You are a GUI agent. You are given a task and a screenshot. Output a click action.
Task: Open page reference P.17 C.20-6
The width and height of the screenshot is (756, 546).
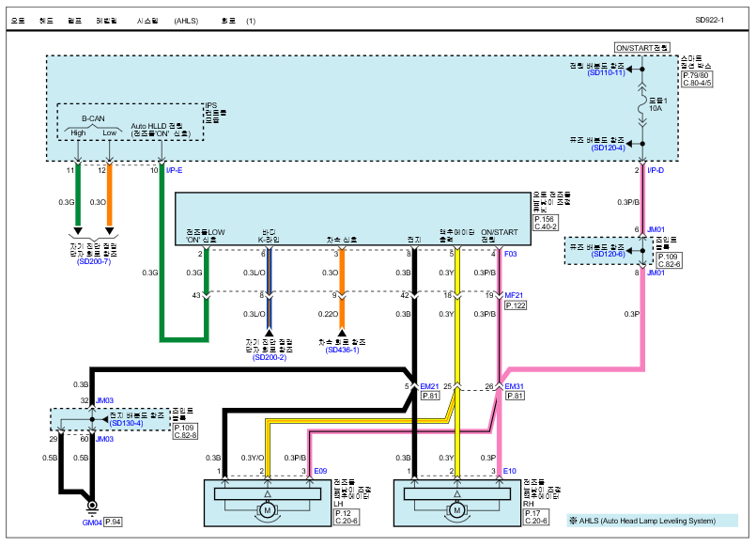pyautogui.click(x=536, y=517)
